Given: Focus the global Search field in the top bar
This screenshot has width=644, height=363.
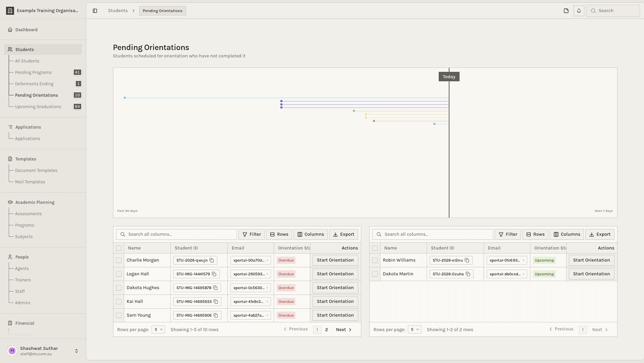Looking at the screenshot, I should coord(613,11).
